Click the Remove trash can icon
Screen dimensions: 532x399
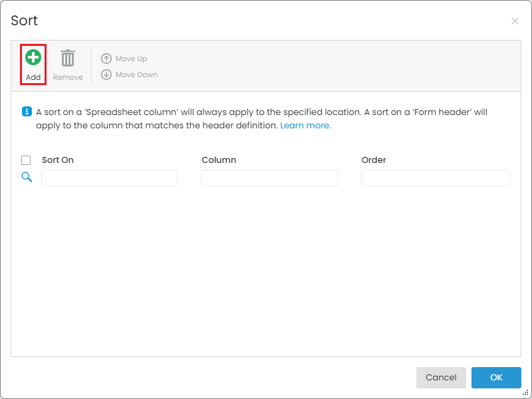(68, 58)
